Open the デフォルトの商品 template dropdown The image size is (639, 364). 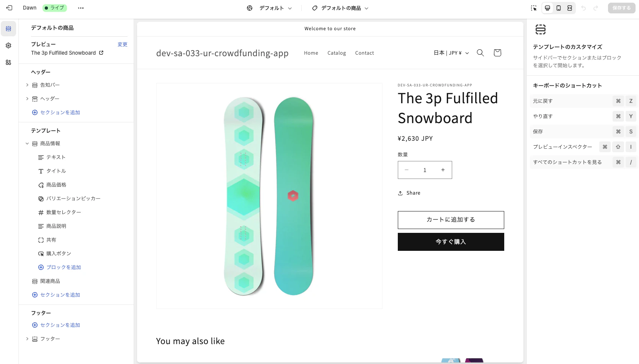(340, 8)
